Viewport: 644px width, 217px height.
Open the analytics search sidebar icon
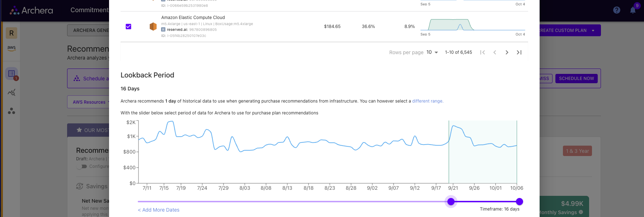tap(11, 93)
